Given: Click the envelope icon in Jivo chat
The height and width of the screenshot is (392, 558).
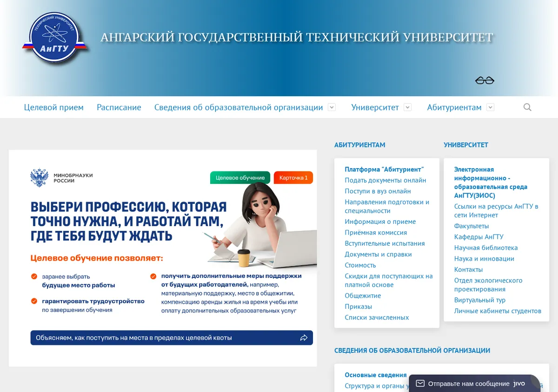Looking at the screenshot, I should pyautogui.click(x=420, y=384).
